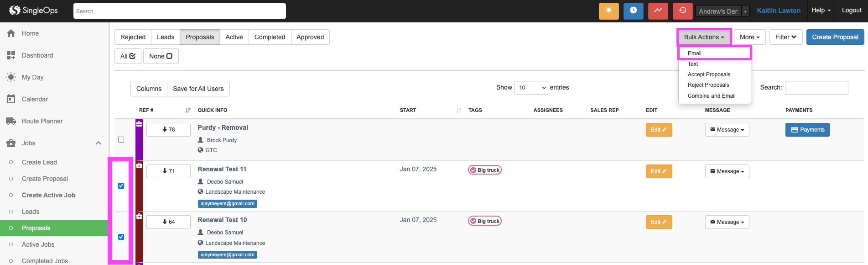Sort by the REF # column icon
Screen dimensions: 868x265
click(x=188, y=110)
